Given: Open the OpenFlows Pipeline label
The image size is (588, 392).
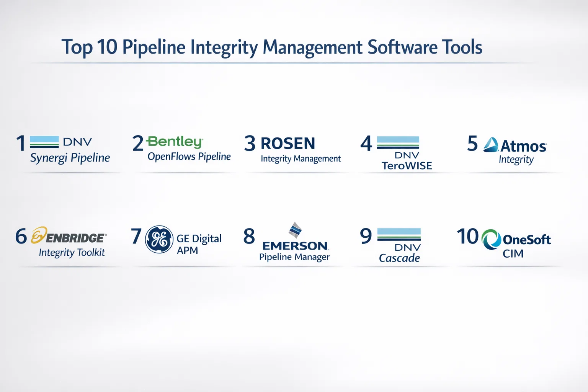Looking at the screenshot, I should pos(189,157).
